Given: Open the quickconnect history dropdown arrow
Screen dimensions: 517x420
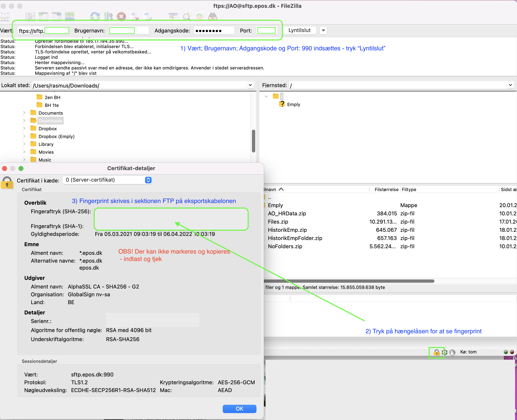Looking at the screenshot, I should coord(323,30).
